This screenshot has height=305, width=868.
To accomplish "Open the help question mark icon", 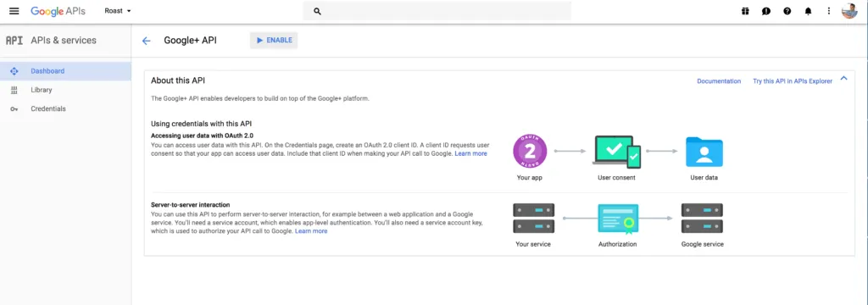I will coord(787,11).
